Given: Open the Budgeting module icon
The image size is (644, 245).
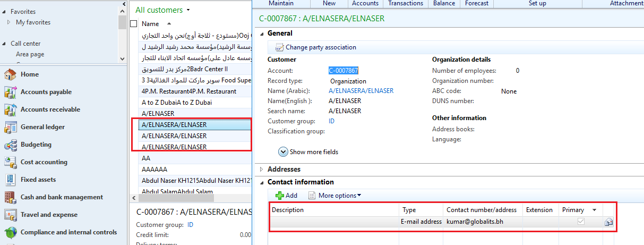Looking at the screenshot, I should [x=10, y=145].
